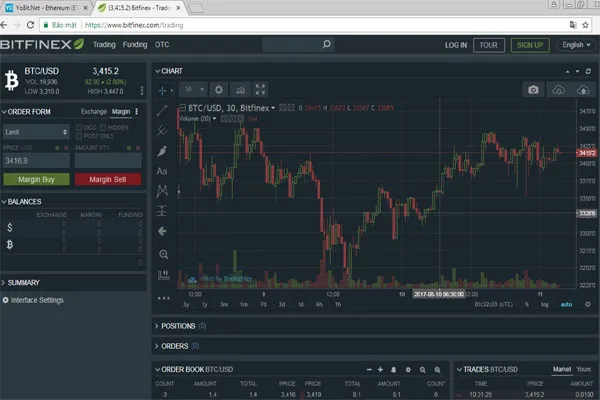Viewport: 600px width, 400px height.
Task: Toggle percent scale on chart
Action: pos(527,305)
